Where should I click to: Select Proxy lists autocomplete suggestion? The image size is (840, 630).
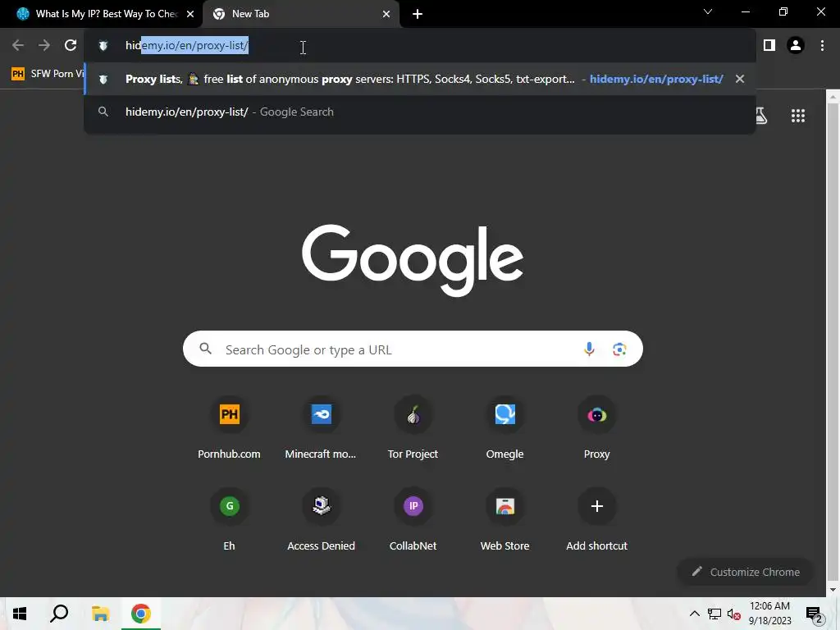(419, 80)
